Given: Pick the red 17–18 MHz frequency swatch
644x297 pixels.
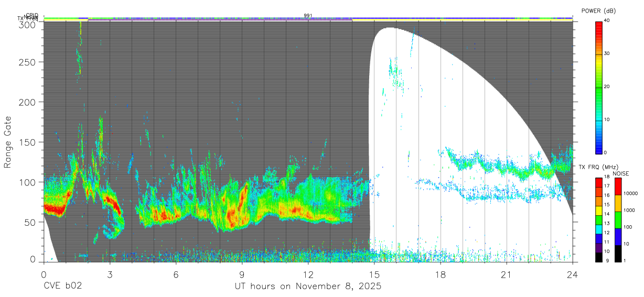Looking at the screenshot, I should point(598,183).
